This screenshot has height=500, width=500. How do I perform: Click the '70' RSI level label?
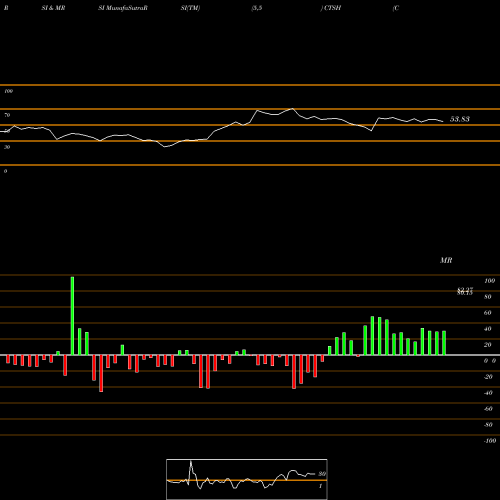[x=7, y=115]
